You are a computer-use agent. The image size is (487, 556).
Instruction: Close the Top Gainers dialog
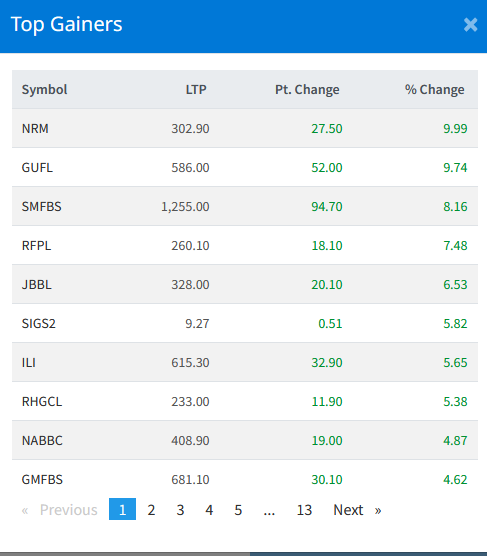[x=470, y=25]
